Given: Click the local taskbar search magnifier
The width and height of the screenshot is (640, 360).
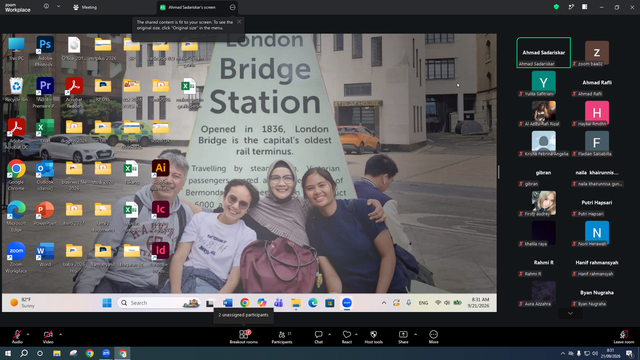Looking at the screenshot, I should click(x=24, y=353).
